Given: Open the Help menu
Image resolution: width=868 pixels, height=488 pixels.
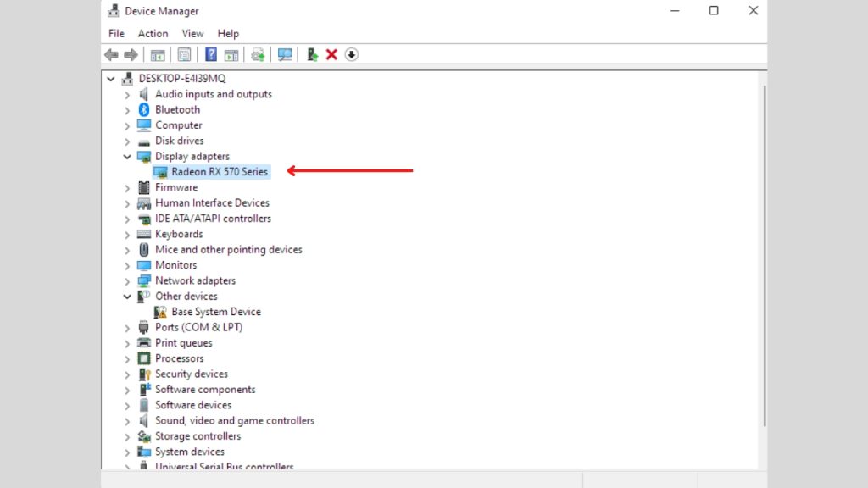Looking at the screenshot, I should pos(228,34).
